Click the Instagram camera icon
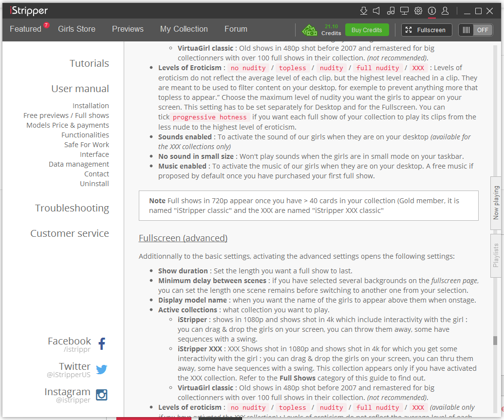 point(102,395)
